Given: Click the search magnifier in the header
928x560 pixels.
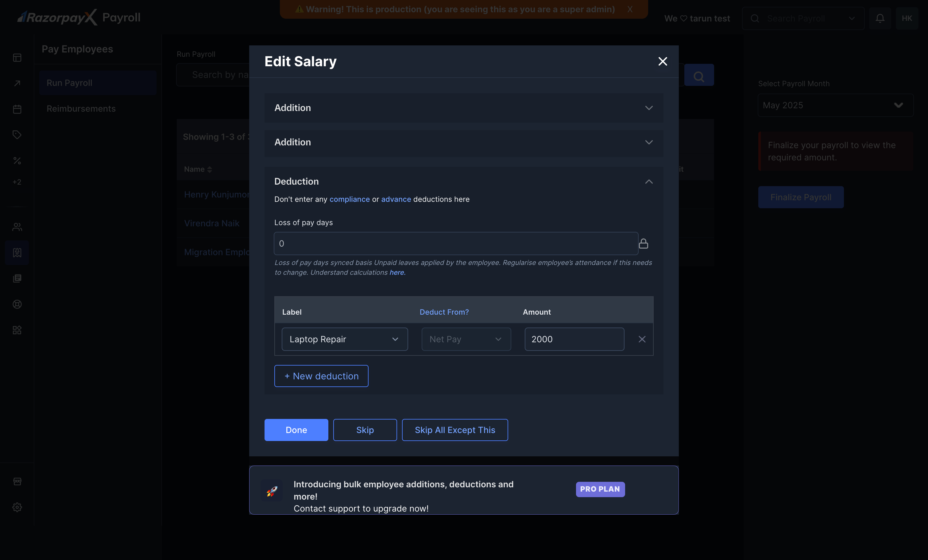Looking at the screenshot, I should coord(754,18).
